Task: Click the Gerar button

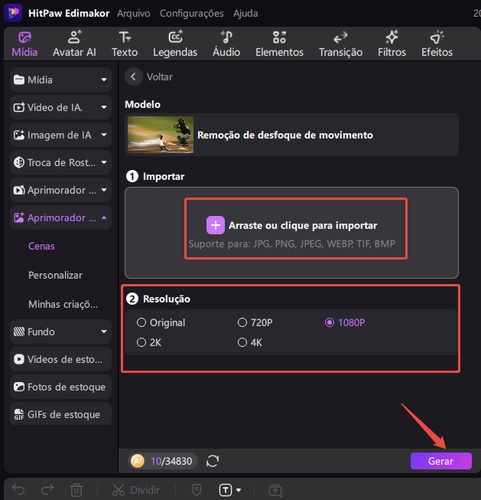Action: tap(441, 461)
